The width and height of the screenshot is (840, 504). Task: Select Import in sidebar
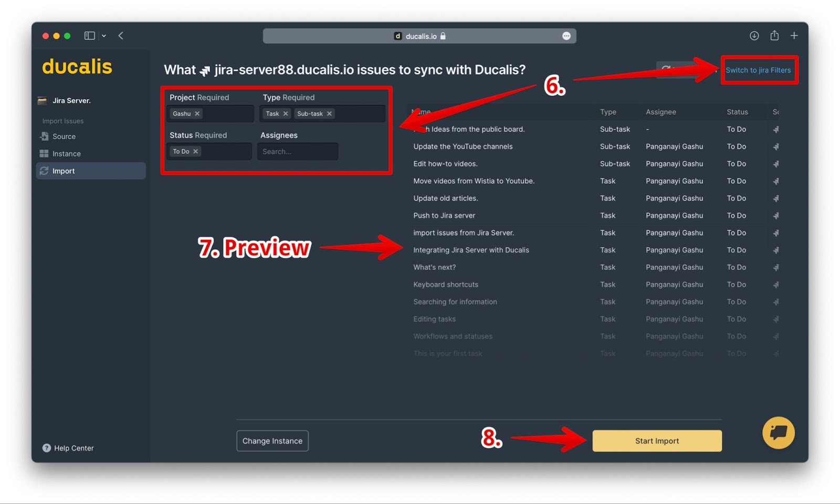[91, 171]
